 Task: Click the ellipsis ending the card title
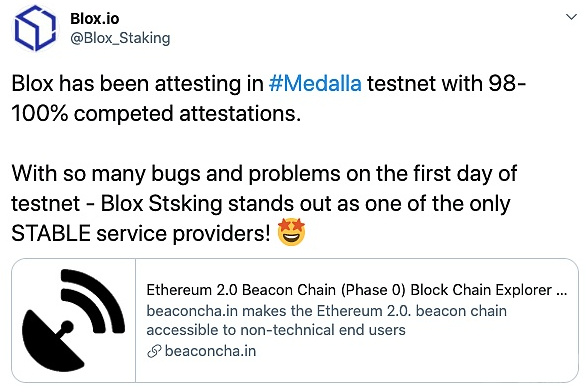562,290
